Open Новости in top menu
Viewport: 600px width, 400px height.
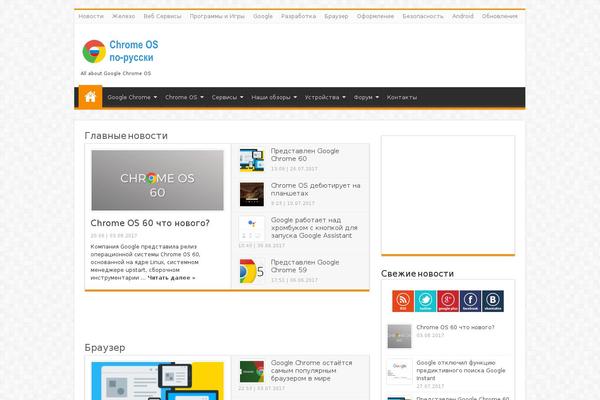[x=91, y=16]
